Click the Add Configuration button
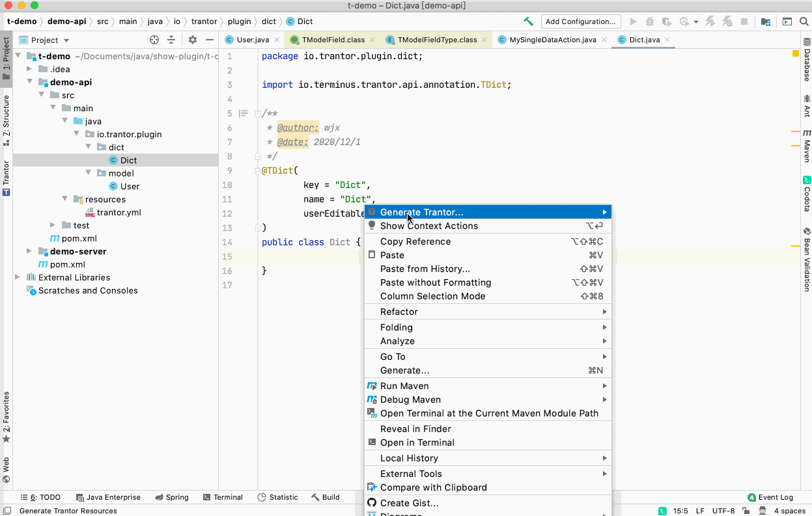812x516 pixels. pyautogui.click(x=581, y=21)
